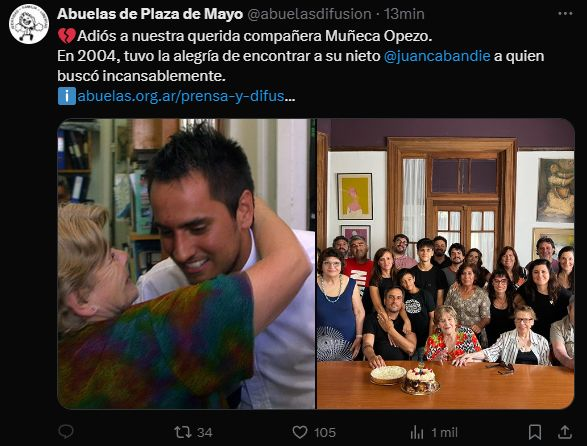Open the right group photo with cakes
587x446 pixels.
(x=445, y=264)
